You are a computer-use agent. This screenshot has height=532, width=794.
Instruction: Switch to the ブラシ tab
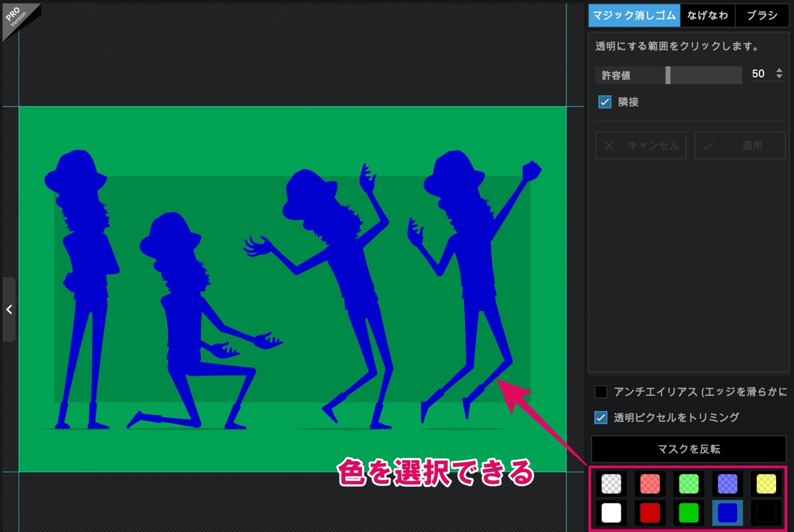(x=762, y=16)
